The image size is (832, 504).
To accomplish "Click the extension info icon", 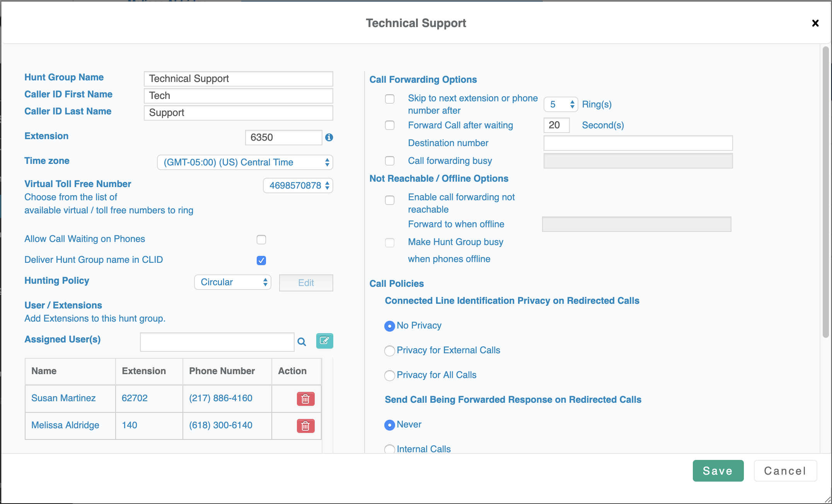I will [x=329, y=137].
